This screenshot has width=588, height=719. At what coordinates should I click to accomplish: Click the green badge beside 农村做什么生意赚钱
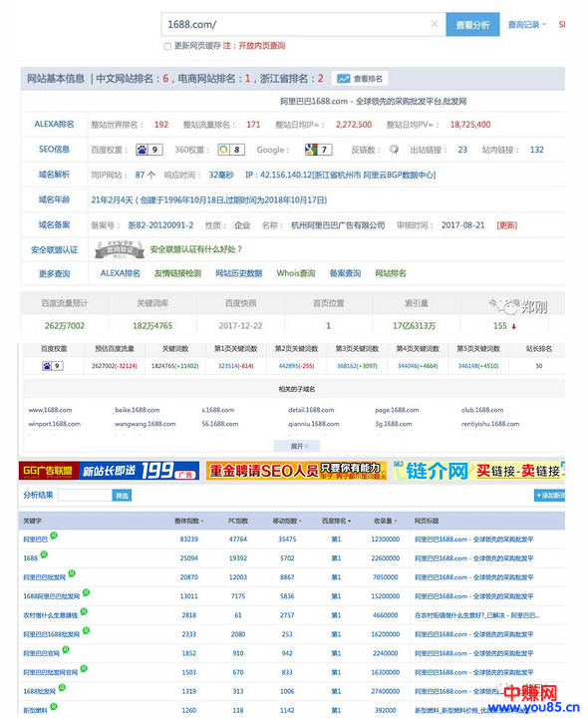[x=84, y=611]
